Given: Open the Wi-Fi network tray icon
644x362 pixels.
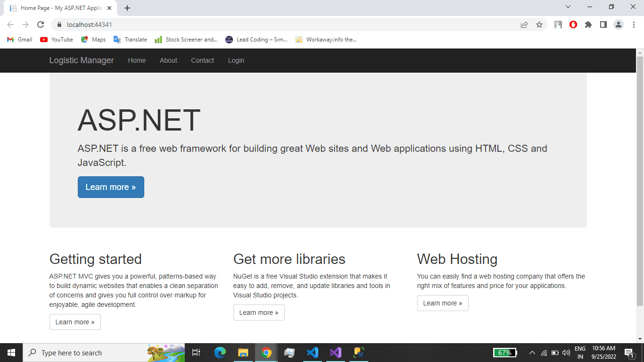Looking at the screenshot, I should [544, 353].
